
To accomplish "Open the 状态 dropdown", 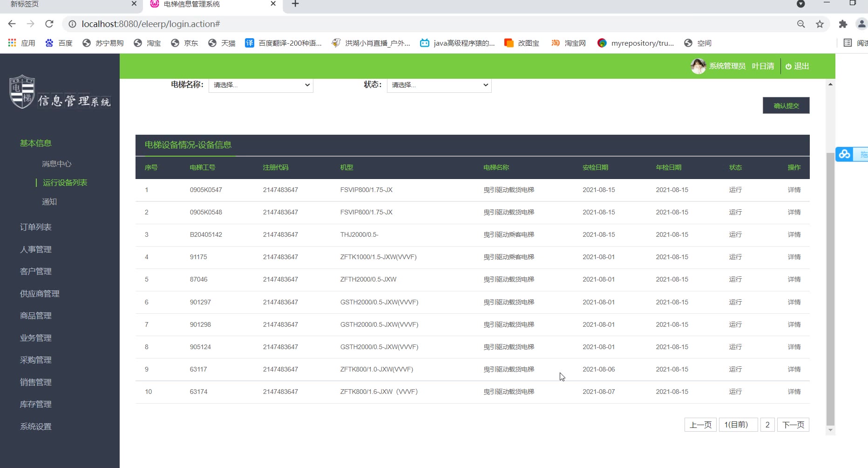I will (439, 85).
